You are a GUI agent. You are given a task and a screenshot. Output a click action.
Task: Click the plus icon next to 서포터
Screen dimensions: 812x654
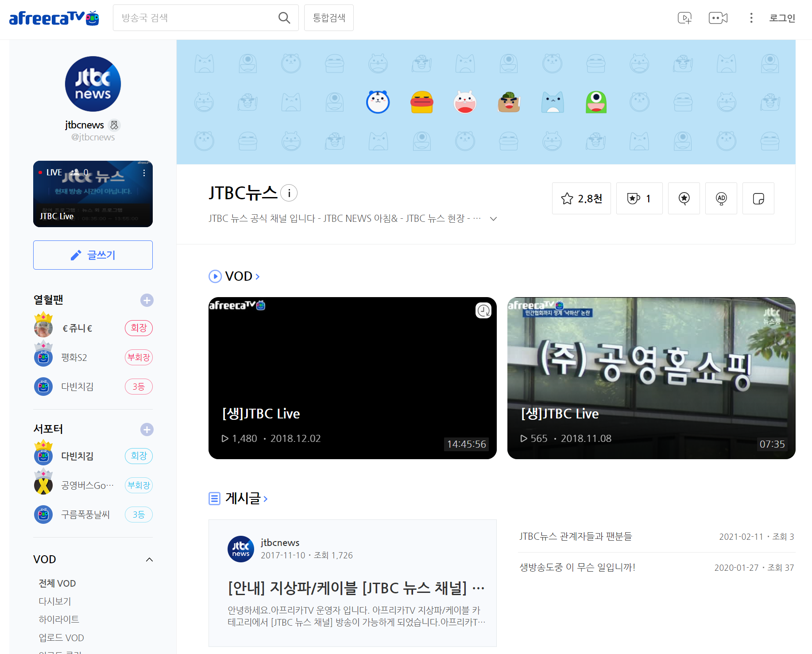coord(147,430)
